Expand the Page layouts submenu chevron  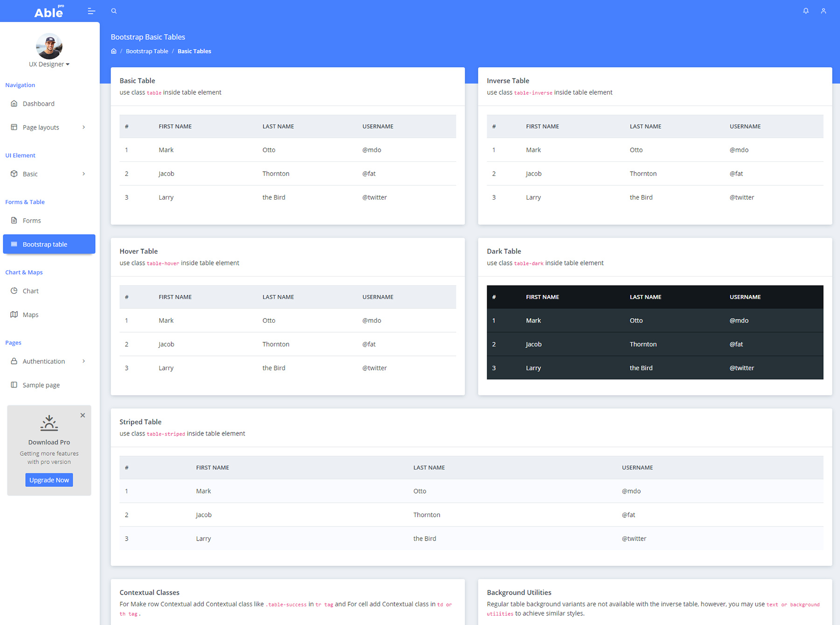point(84,127)
